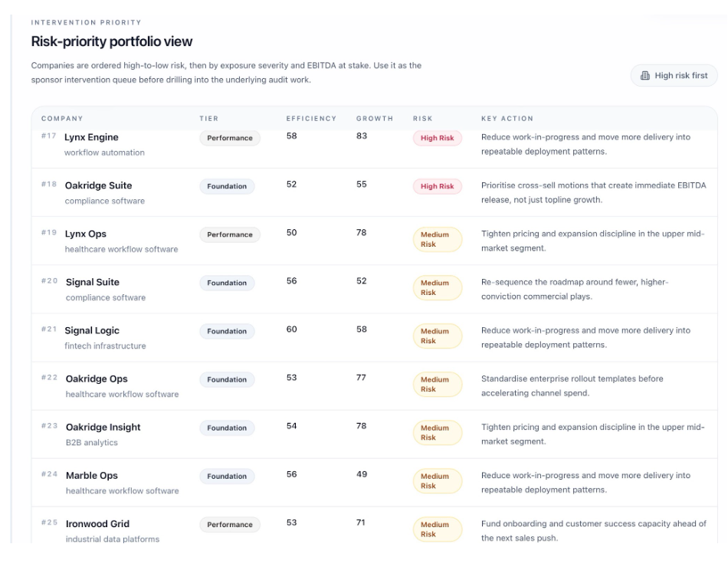The width and height of the screenshot is (728, 567).
Task: Click the High risk first button
Action: click(674, 76)
